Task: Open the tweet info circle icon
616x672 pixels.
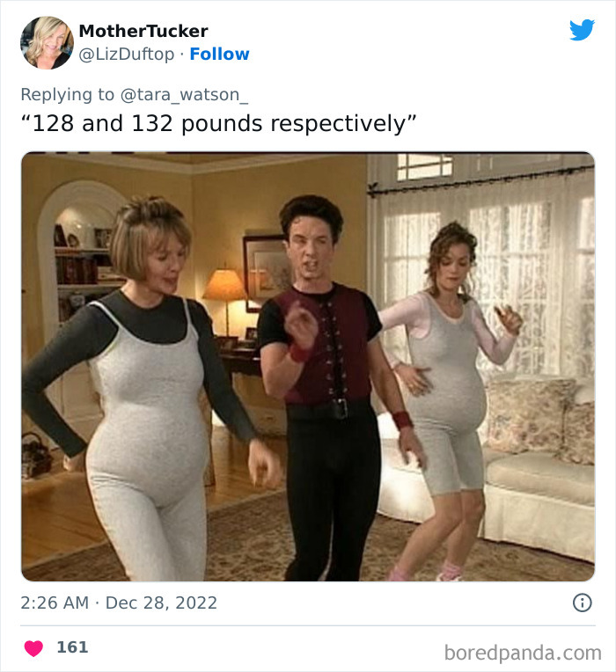Action: 583,603
